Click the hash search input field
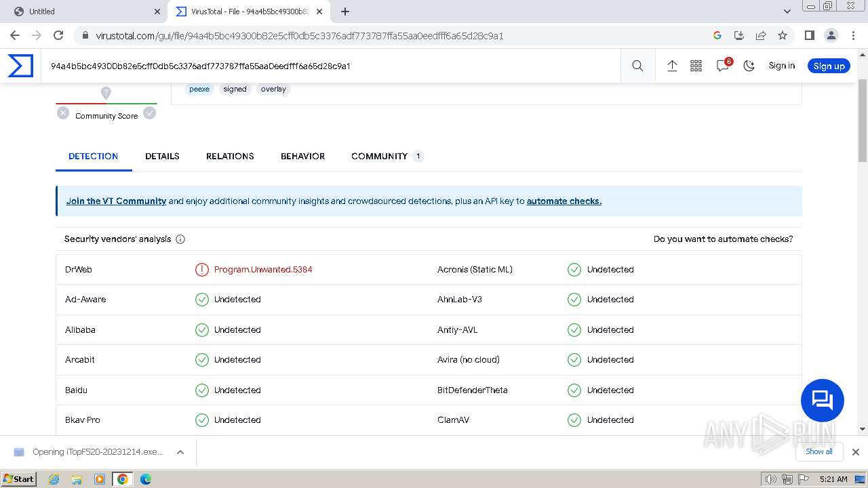Viewport: 868px width, 488px height. click(x=330, y=66)
